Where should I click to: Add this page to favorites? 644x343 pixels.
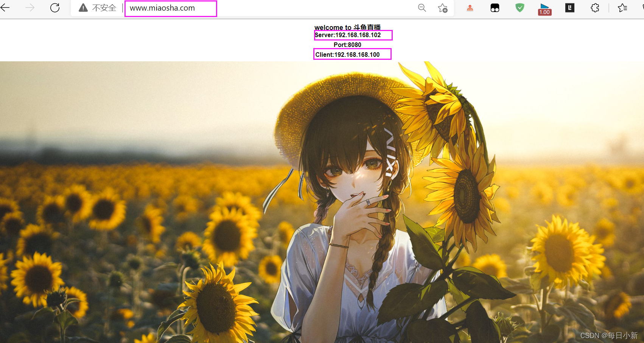point(443,8)
